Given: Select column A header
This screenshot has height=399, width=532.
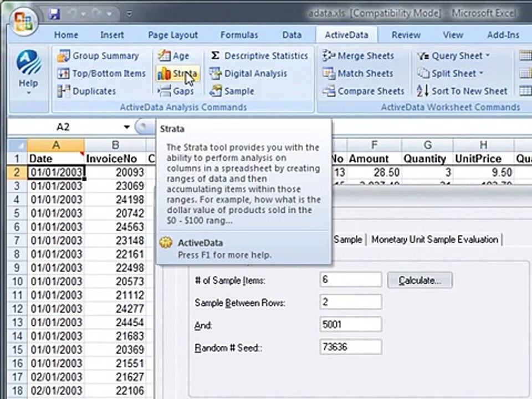Looking at the screenshot, I should pyautogui.click(x=56, y=145).
